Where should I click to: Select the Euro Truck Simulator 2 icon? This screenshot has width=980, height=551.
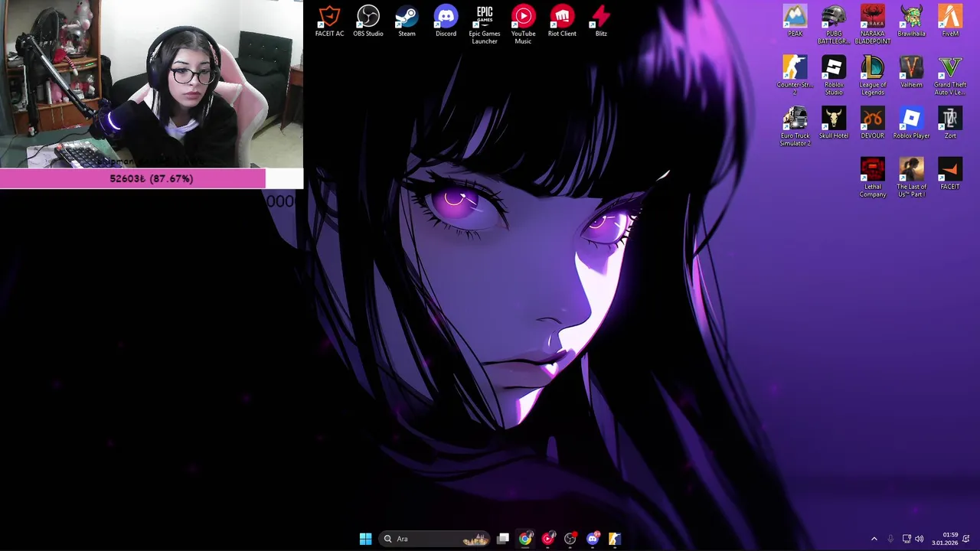click(x=795, y=126)
